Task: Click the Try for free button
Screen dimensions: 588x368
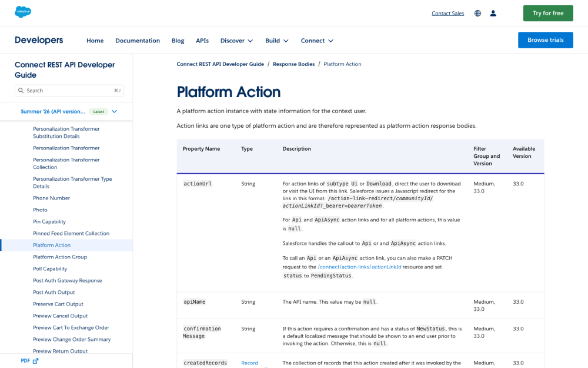Action: (548, 13)
